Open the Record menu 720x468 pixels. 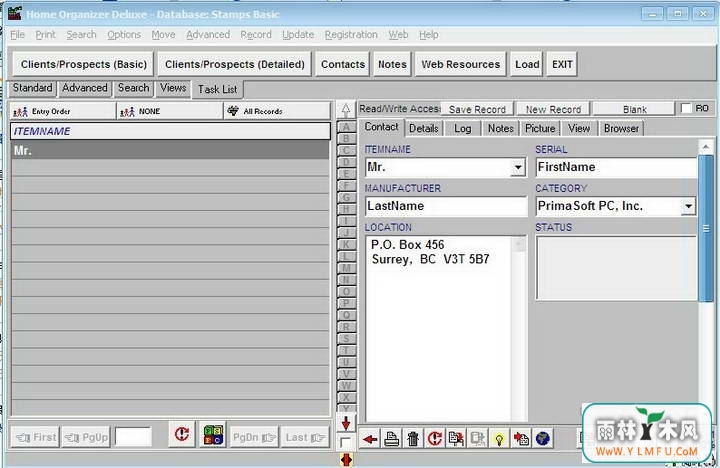coord(256,34)
